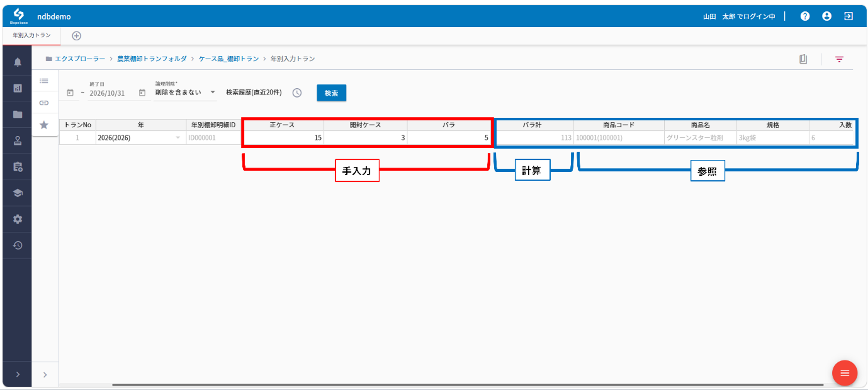Open the stamp approval icon in sidebar
Viewport: 868px width, 390px height.
(18, 141)
